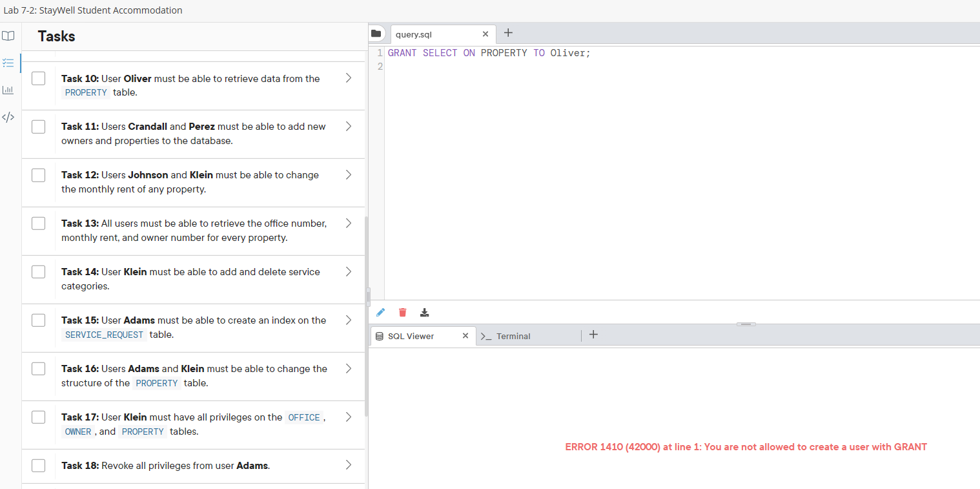The image size is (980, 489).
Task: Select the tasks checklist icon in sidebar
Action: click(x=8, y=63)
